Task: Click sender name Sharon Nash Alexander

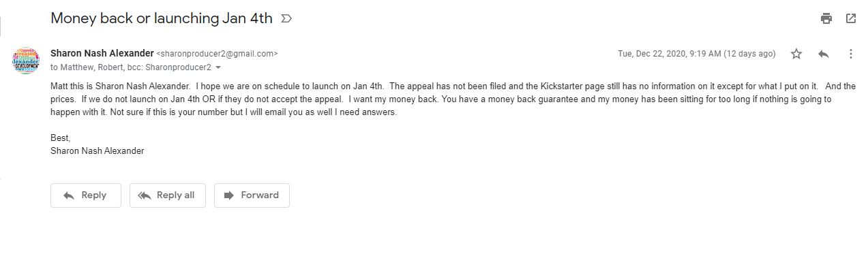Action: pos(102,53)
